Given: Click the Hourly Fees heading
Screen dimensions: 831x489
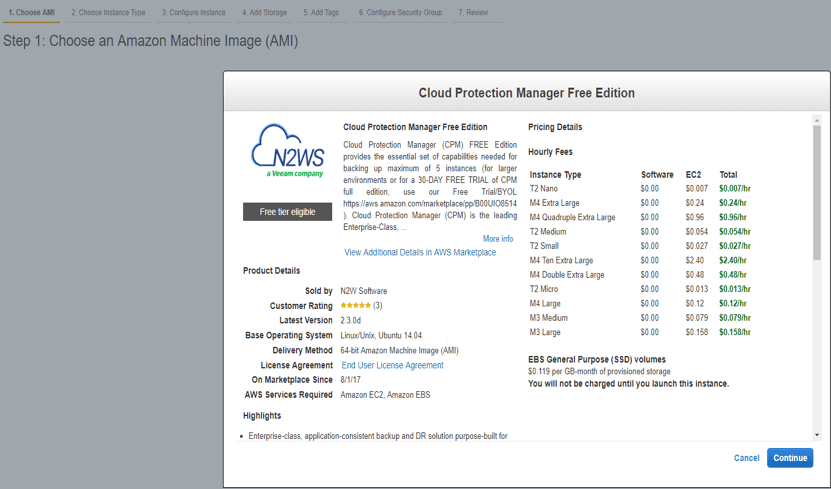Looking at the screenshot, I should (550, 152).
